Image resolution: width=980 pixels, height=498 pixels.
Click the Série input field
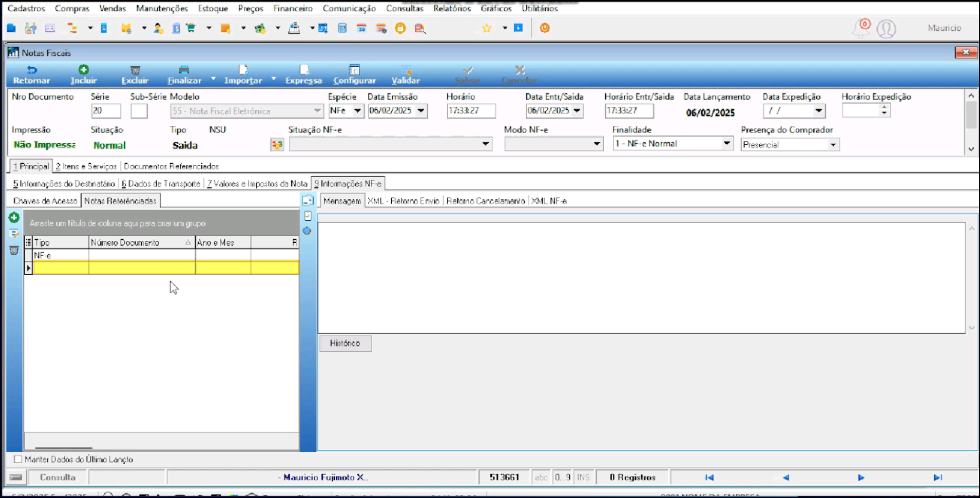(x=106, y=110)
